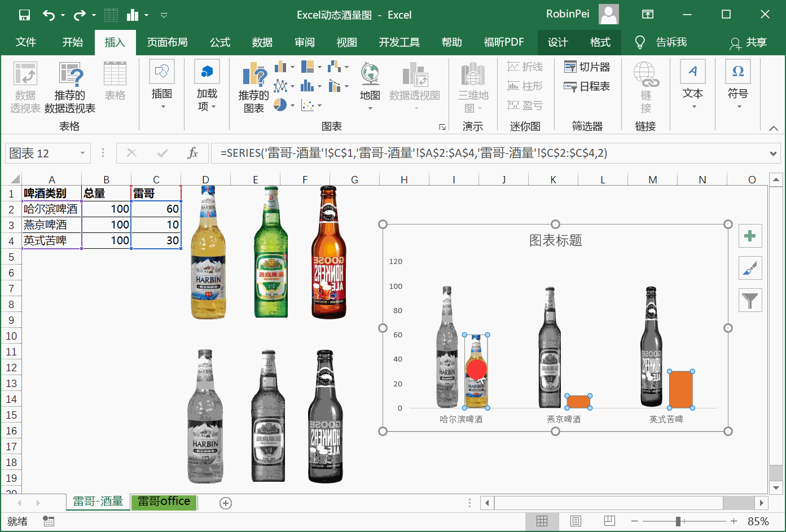Open PivotTable button 数据透视表

tap(25, 87)
